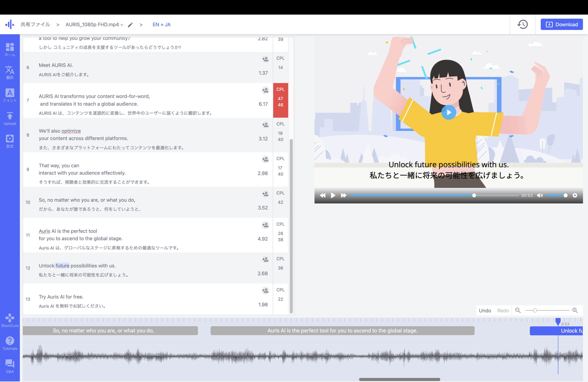Add speaker to subtitle line 7
Screen dimensions: 588x382
[265, 90]
